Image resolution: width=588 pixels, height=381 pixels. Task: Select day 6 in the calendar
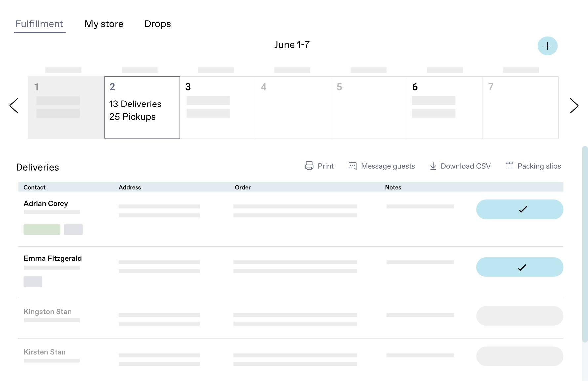click(x=445, y=107)
